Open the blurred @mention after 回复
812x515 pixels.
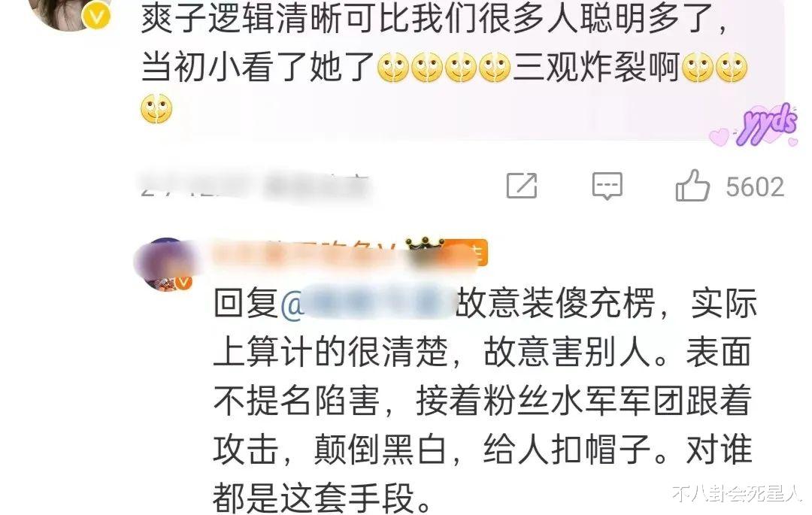coord(368,303)
